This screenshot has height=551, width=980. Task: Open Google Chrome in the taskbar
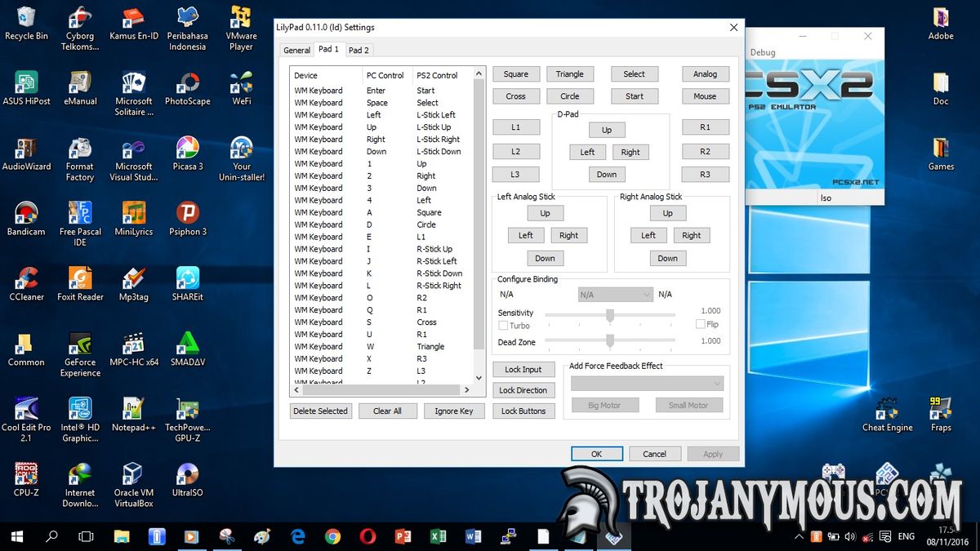point(332,536)
